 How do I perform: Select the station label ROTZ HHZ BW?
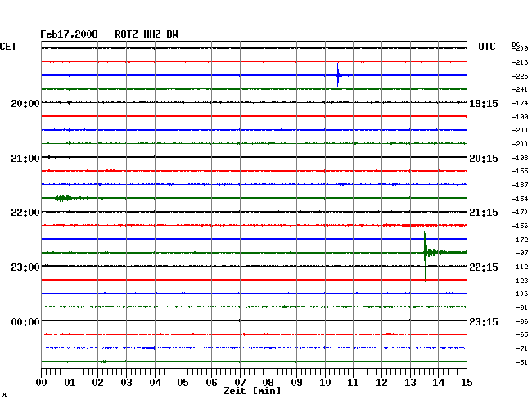(x=147, y=34)
